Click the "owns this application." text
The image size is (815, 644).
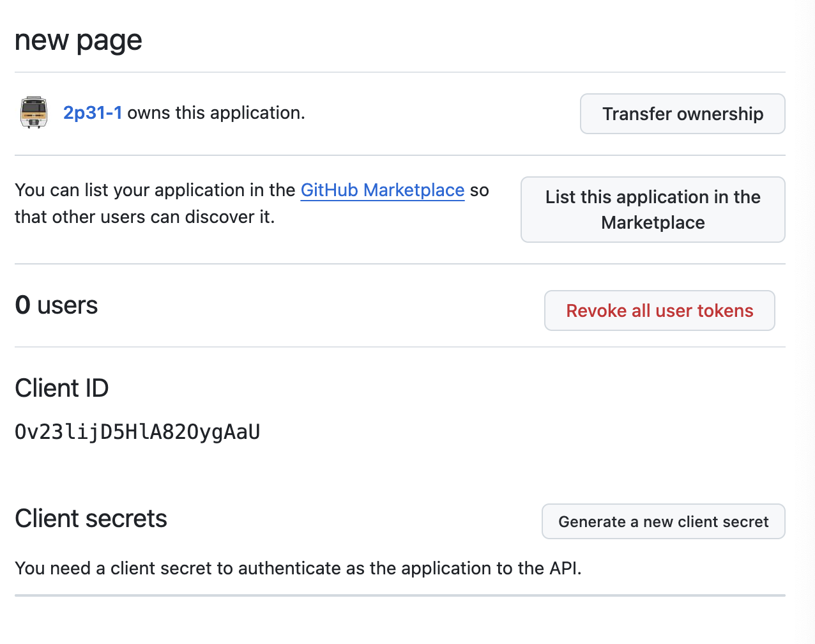[216, 113]
